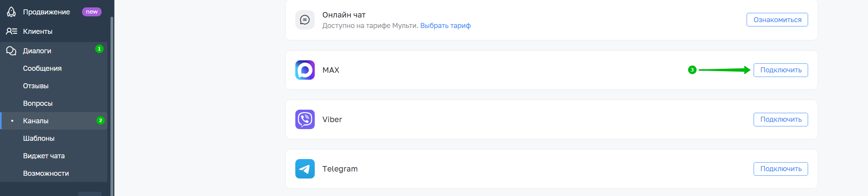Open Шаблоны in the sidebar
This screenshot has height=196, width=868.
(x=39, y=138)
